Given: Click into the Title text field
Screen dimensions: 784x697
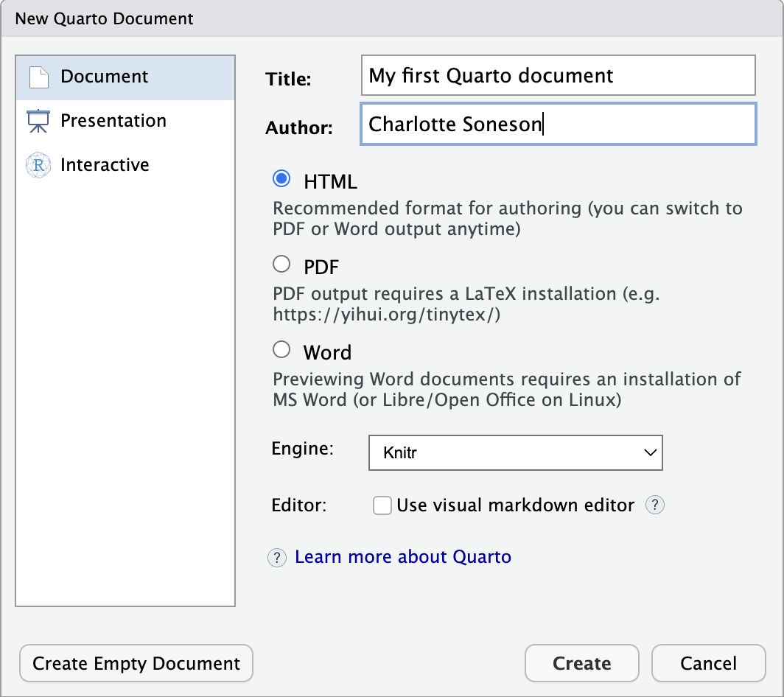Looking at the screenshot, I should click(558, 75).
